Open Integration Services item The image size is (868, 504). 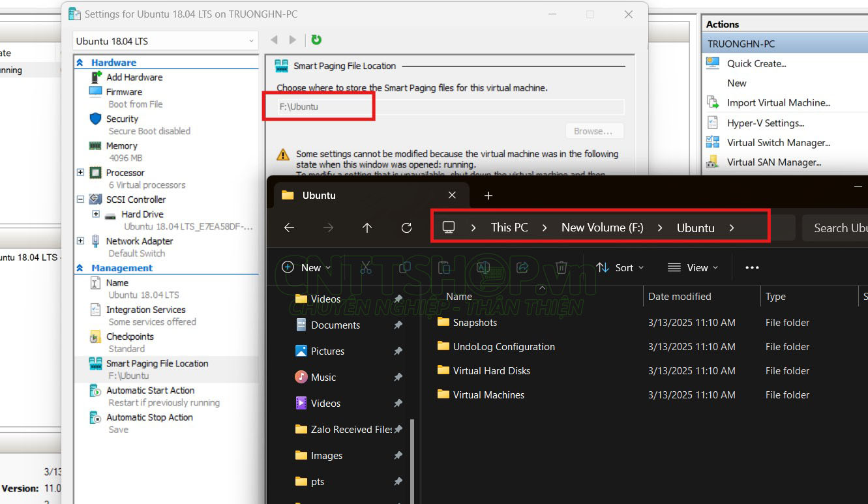[x=146, y=309]
